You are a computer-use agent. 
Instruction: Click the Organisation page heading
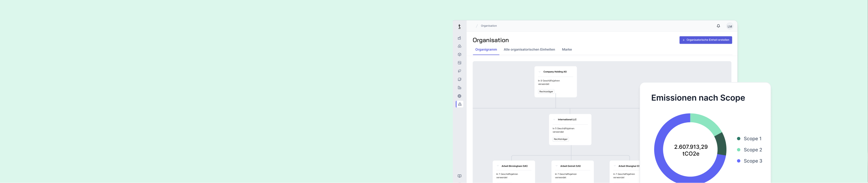(x=491, y=40)
